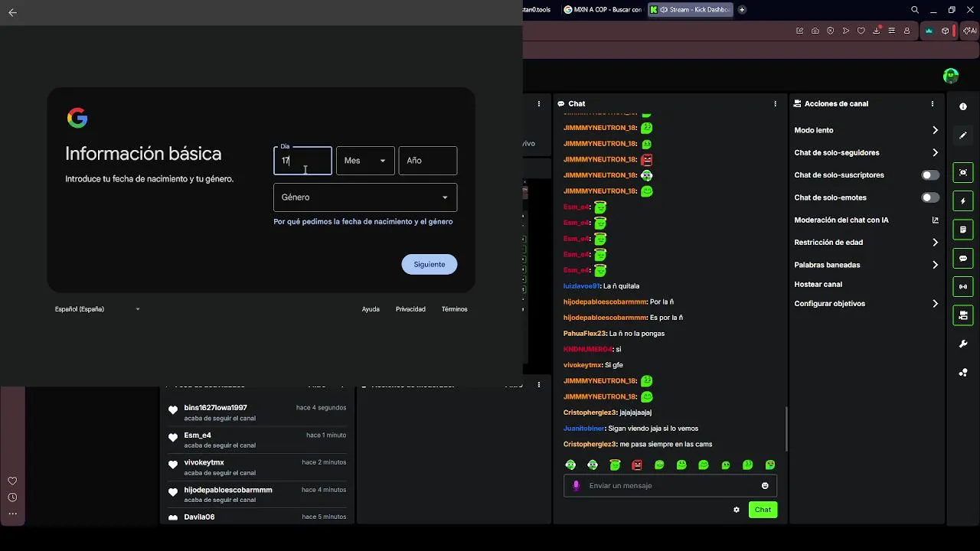Open the AI assistant button
Image resolution: width=980 pixels, height=551 pixels.
pos(970,31)
